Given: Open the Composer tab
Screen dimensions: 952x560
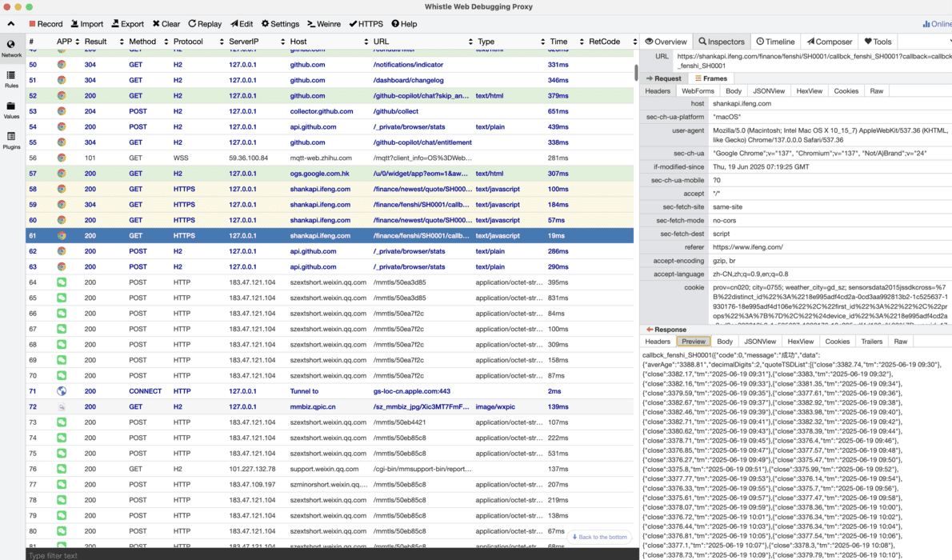Looking at the screenshot, I should tap(830, 42).
